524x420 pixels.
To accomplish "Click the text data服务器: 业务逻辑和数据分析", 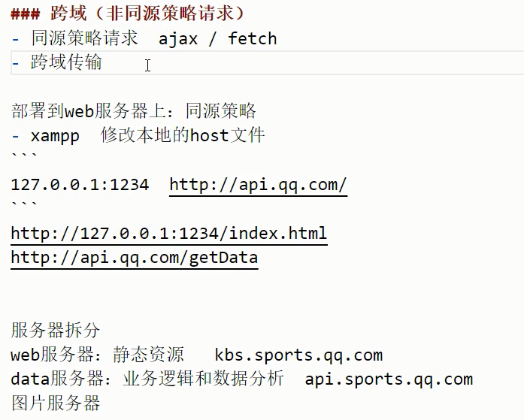I will (147, 379).
